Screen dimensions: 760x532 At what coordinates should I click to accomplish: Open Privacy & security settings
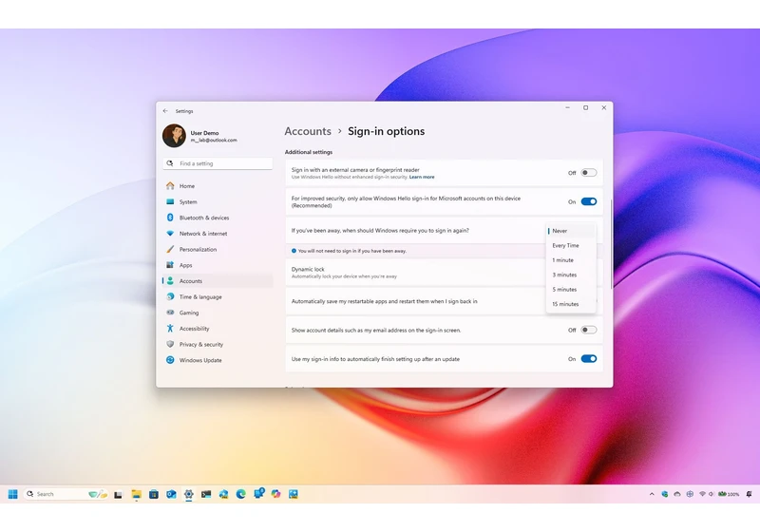(218, 344)
